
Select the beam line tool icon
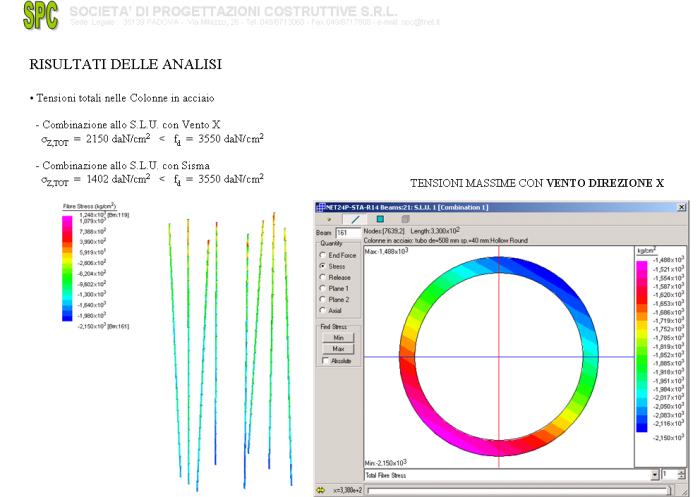pos(354,218)
